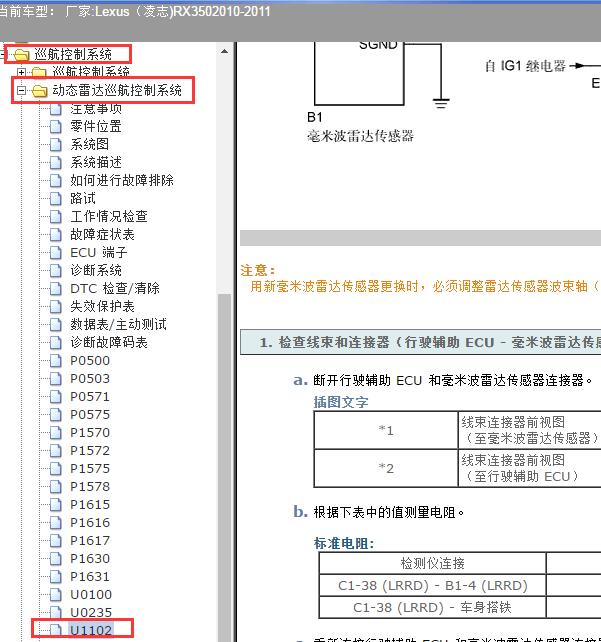Open fault code P1630
This screenshot has width=601, height=642.
90,558
